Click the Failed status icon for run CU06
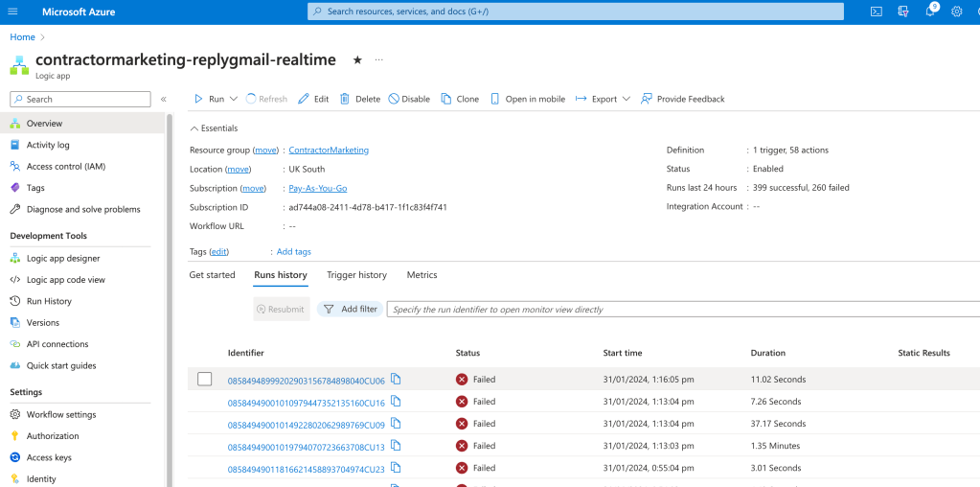This screenshot has width=980, height=487. click(x=462, y=379)
